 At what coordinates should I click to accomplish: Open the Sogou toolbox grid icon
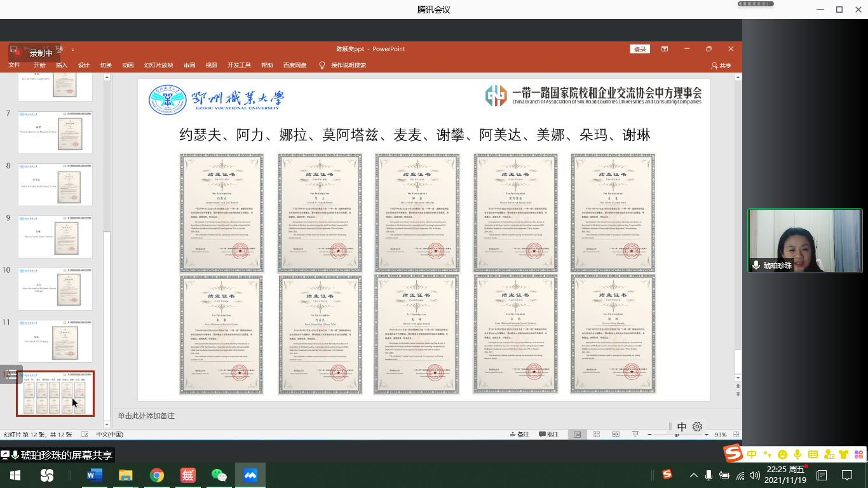pyautogui.click(x=858, y=454)
